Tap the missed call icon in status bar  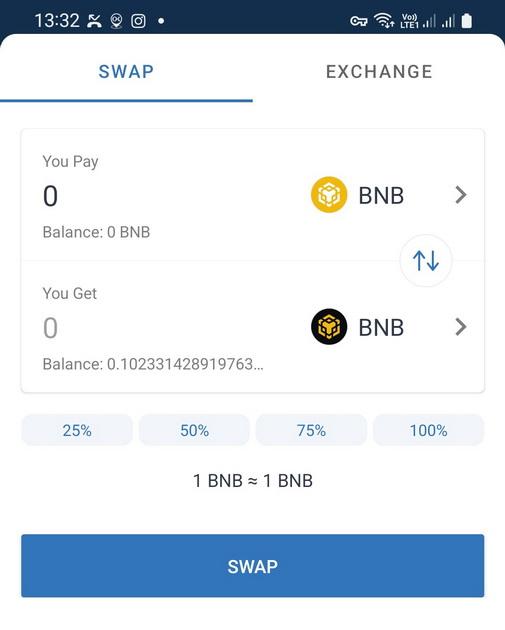pos(94,21)
